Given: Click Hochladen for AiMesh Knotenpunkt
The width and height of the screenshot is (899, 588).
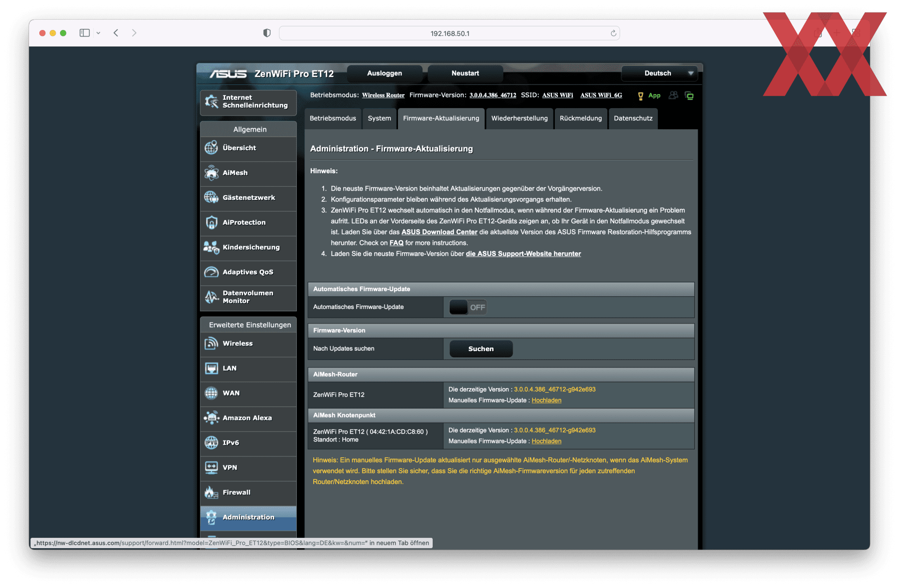Looking at the screenshot, I should point(546,441).
